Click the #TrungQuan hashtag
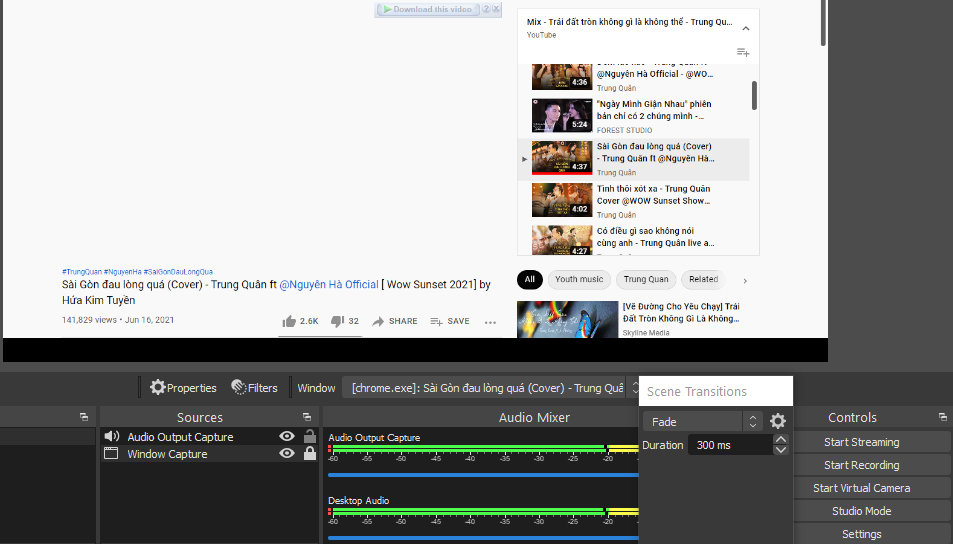953x544 pixels. [82, 272]
